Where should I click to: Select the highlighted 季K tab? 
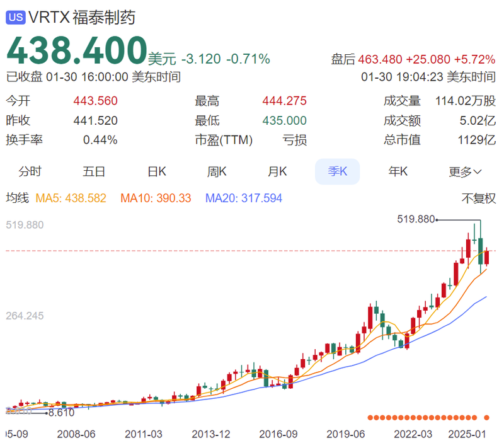tap(337, 171)
